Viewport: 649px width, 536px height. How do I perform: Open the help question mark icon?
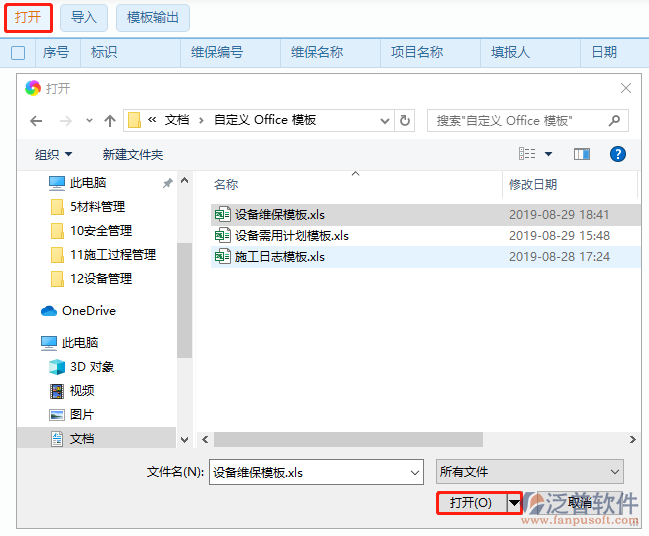[618, 154]
